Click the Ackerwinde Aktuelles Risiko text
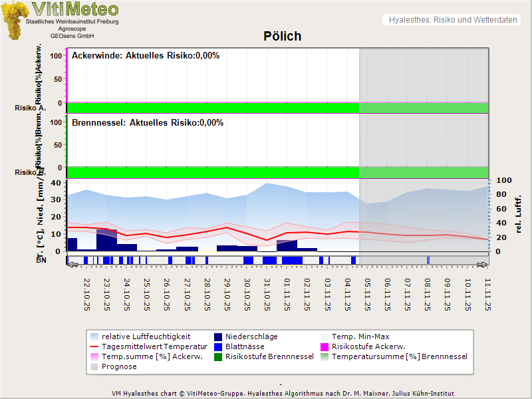Image resolution: width=532 pixels, height=399 pixels. pos(146,56)
